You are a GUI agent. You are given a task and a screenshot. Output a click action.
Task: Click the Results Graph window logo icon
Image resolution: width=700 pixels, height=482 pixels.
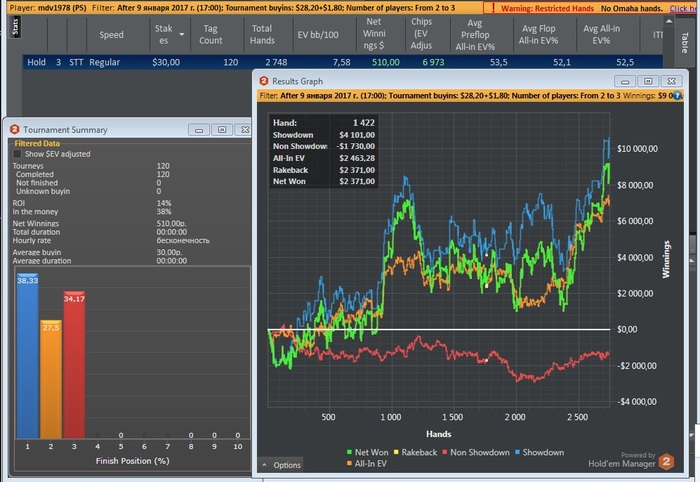click(x=264, y=81)
